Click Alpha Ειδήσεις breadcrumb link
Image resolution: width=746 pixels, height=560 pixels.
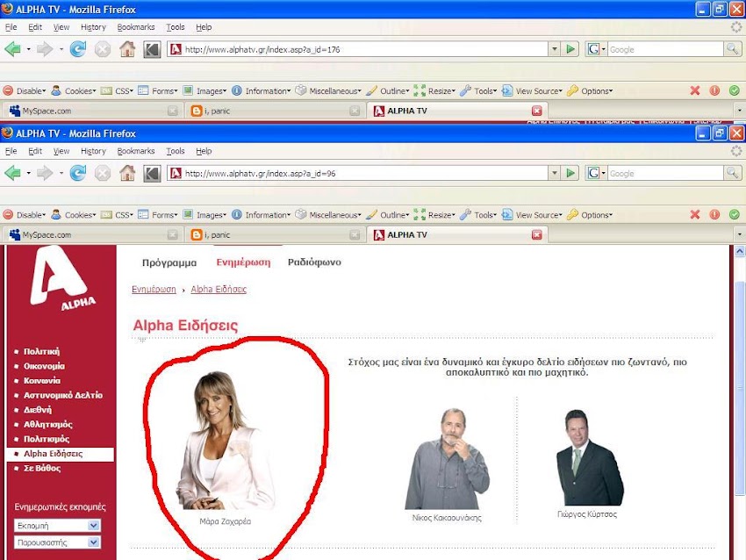pos(219,290)
